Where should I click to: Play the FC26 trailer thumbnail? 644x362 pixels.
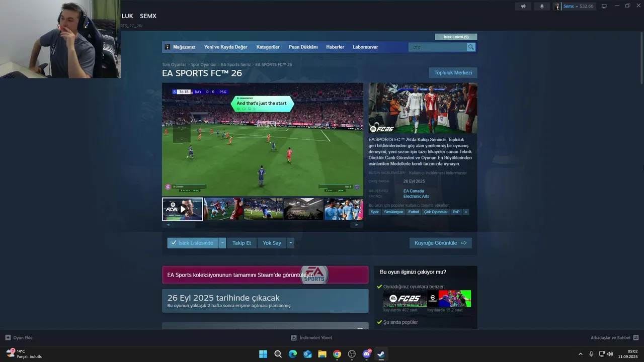point(182,209)
